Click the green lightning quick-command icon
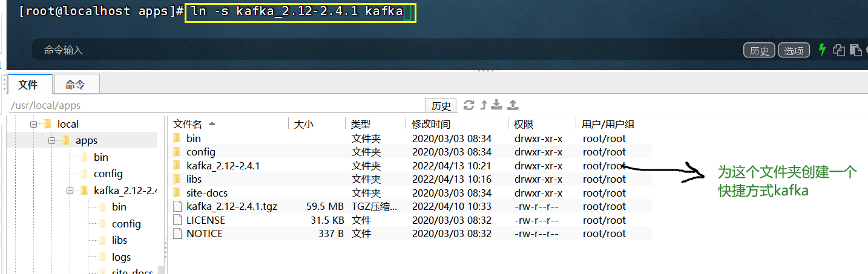868x274 pixels. [x=822, y=50]
